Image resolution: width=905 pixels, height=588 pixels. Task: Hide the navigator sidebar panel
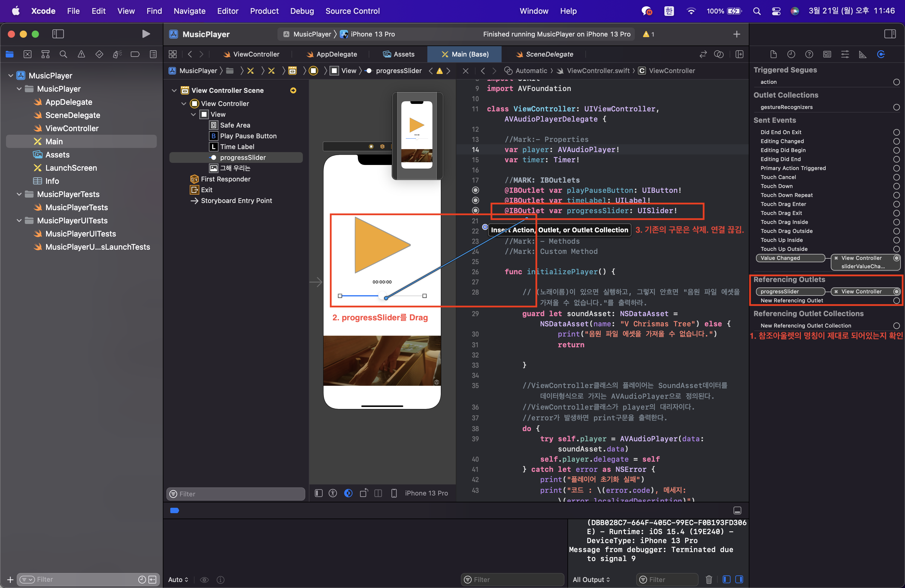58,34
